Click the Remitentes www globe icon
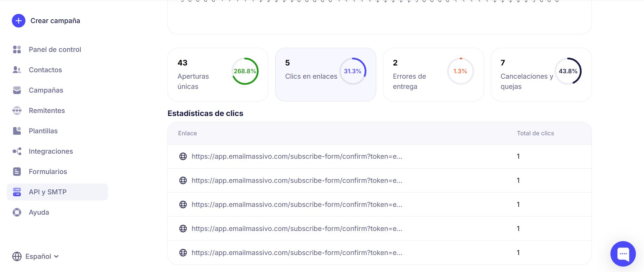 (x=17, y=111)
